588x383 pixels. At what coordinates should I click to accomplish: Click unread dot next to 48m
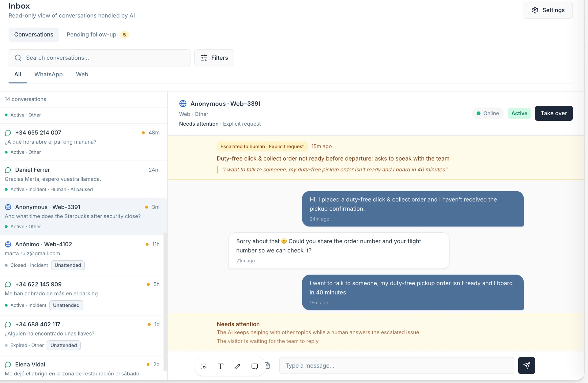143,133
